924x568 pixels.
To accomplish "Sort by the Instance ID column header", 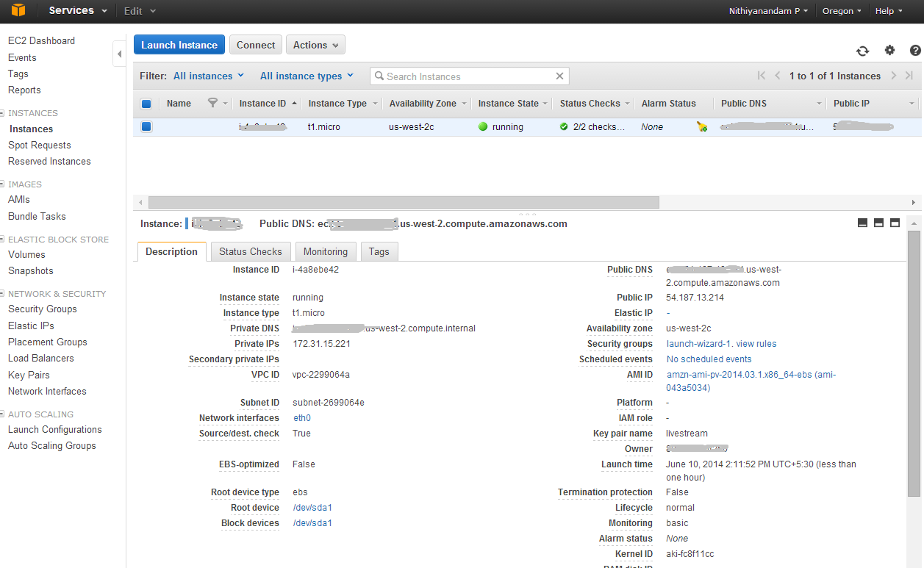I will point(262,104).
